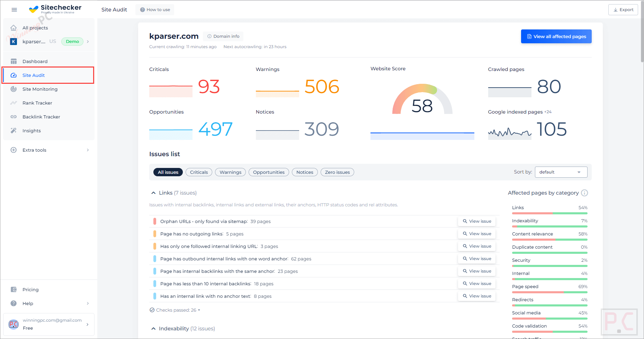Image resolution: width=644 pixels, height=339 pixels.
Task: Select the Notices filter tab
Action: tap(305, 172)
